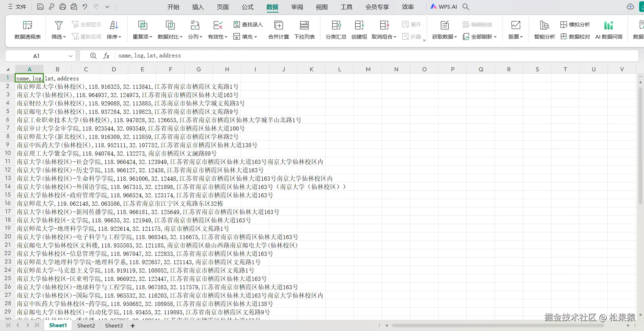Viewport: 644px width, 331px height.
Task: Click the Create Group (创建组) icon
Action: tap(359, 25)
